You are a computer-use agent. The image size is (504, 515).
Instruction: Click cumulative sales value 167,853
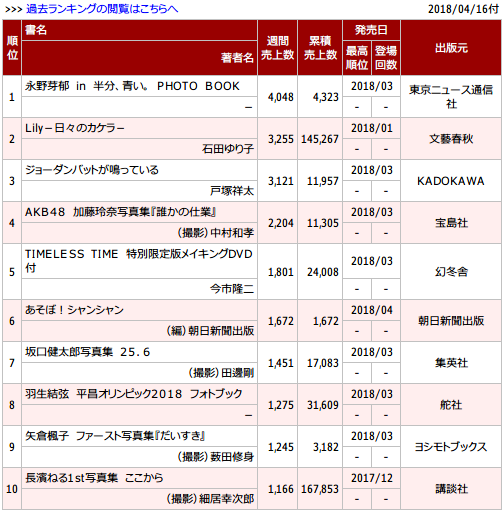(x=320, y=489)
